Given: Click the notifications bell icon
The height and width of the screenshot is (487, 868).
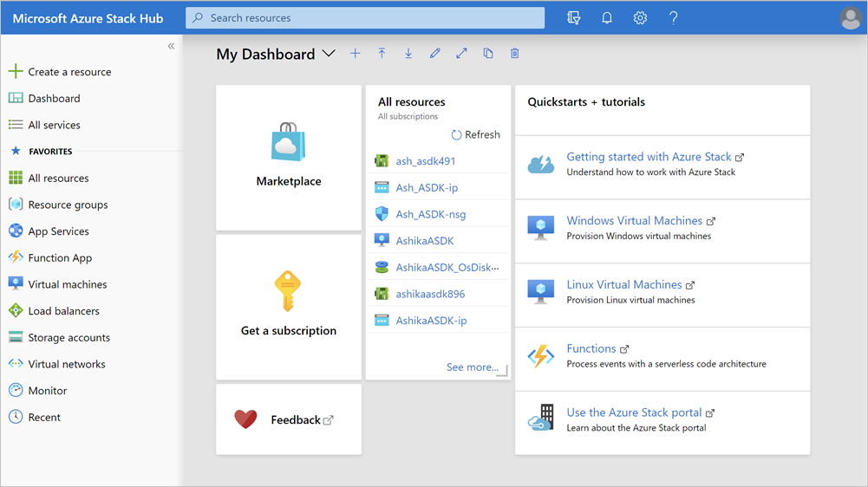Looking at the screenshot, I should click(607, 18).
